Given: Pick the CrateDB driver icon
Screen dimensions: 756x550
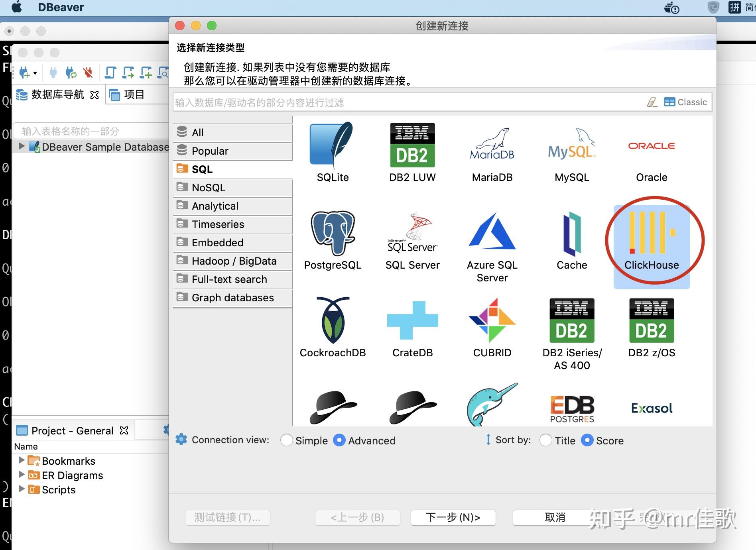Looking at the screenshot, I should click(412, 320).
